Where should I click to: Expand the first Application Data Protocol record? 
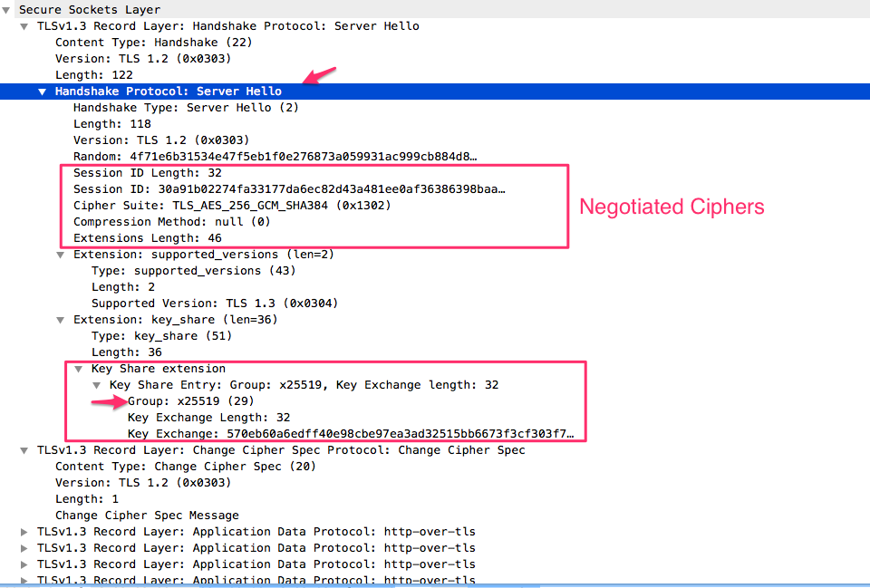coord(24,532)
